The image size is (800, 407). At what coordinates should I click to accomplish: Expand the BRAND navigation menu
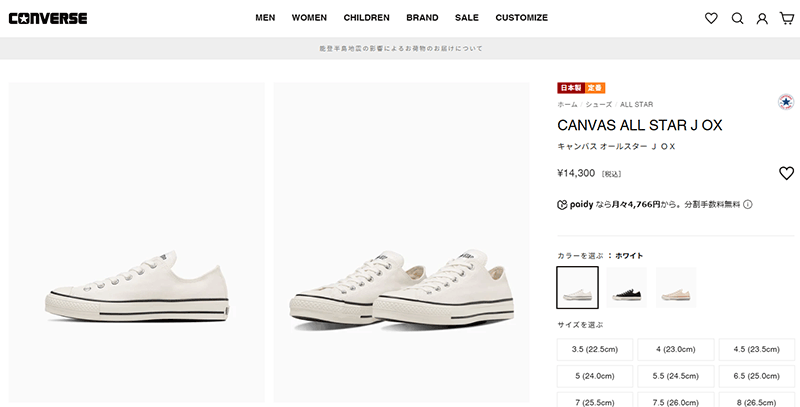[x=422, y=18]
